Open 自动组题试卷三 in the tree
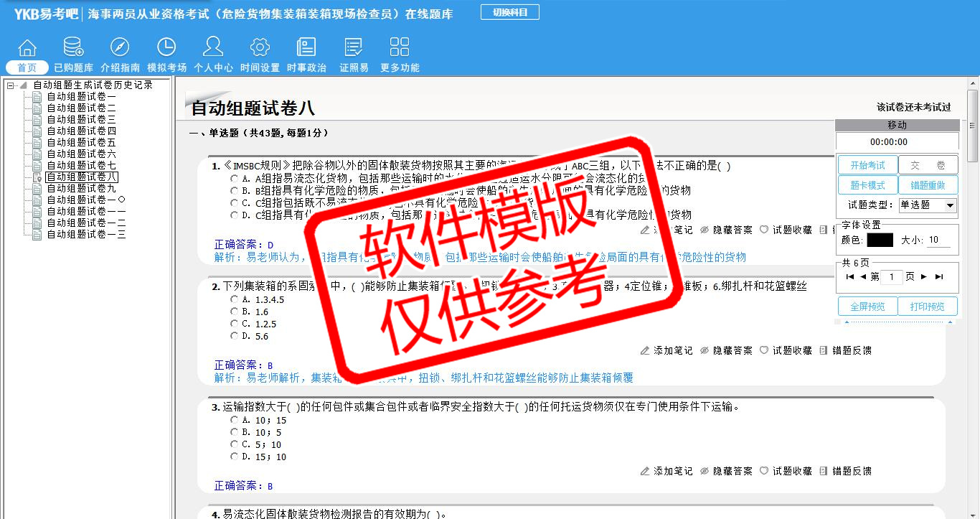This screenshot has height=519, width=980. tap(81, 120)
